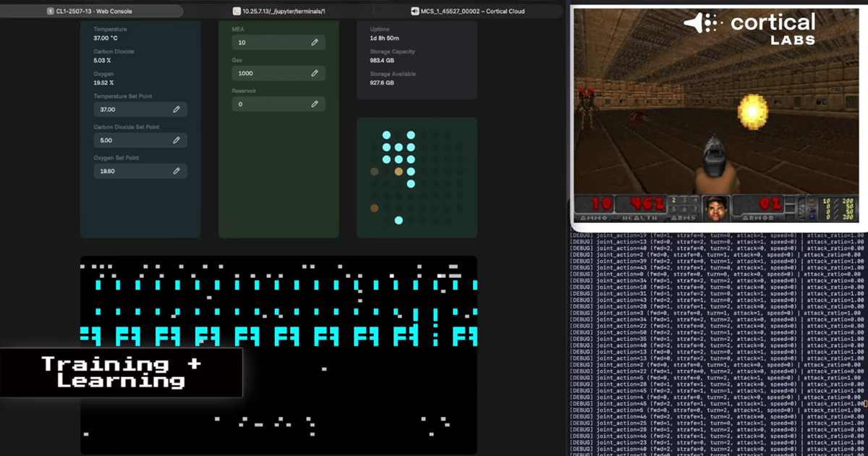This screenshot has width=868, height=456.
Task: Focus the Oxygen Set Point field showing 19.60
Action: coord(130,172)
